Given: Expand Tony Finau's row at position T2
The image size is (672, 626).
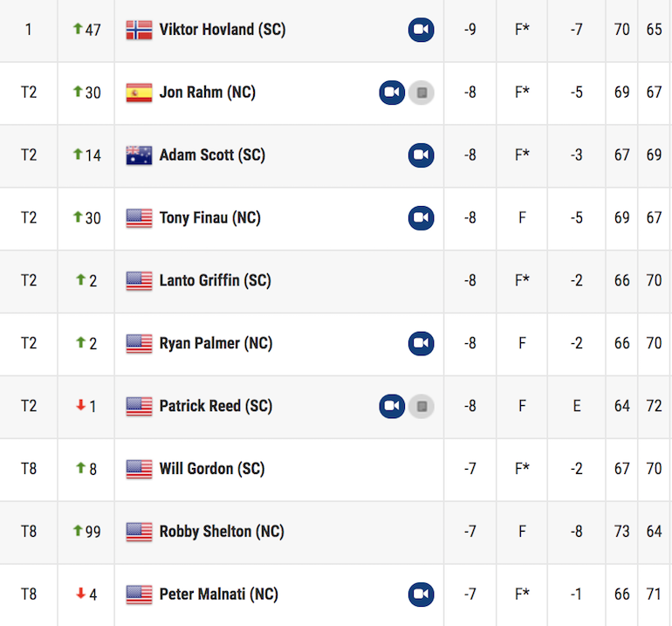Looking at the screenshot, I should pos(29,218).
